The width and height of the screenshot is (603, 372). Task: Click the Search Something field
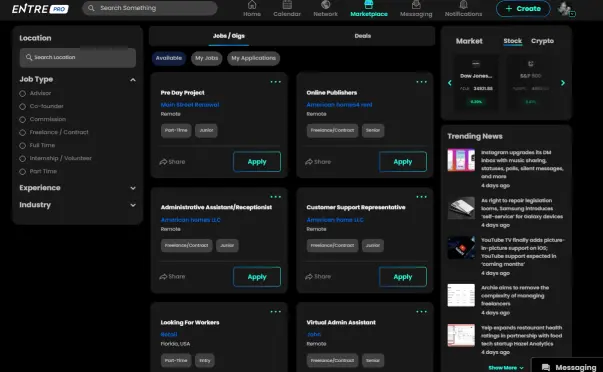click(150, 8)
